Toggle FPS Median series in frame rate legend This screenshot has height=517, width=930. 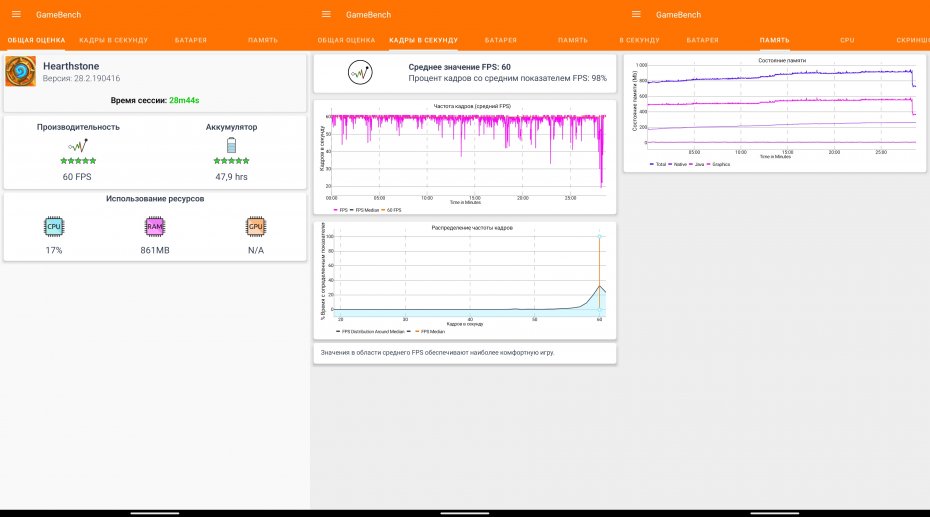tap(364, 210)
